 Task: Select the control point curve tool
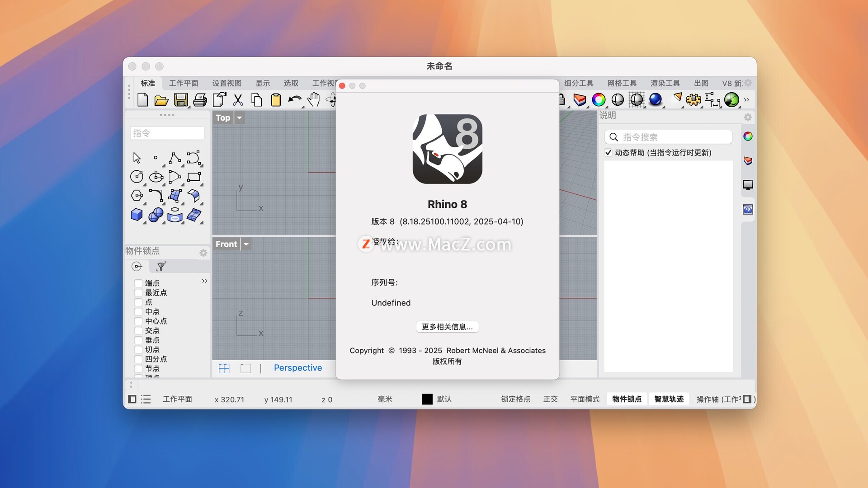coord(193,158)
